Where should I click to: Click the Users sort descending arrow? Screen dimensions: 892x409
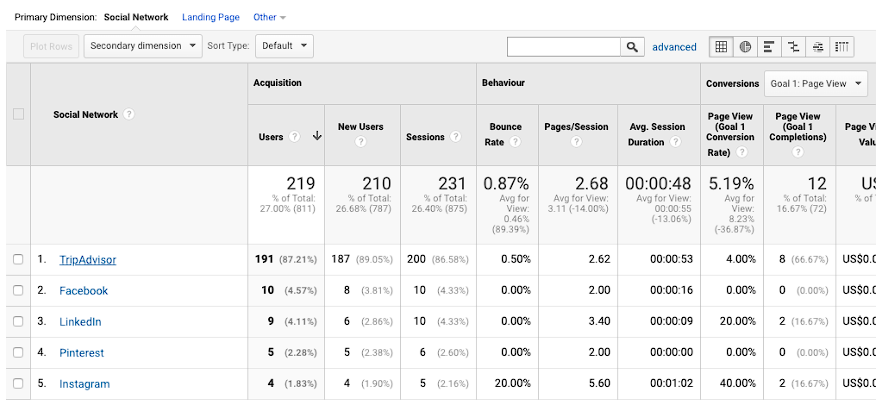(x=317, y=137)
